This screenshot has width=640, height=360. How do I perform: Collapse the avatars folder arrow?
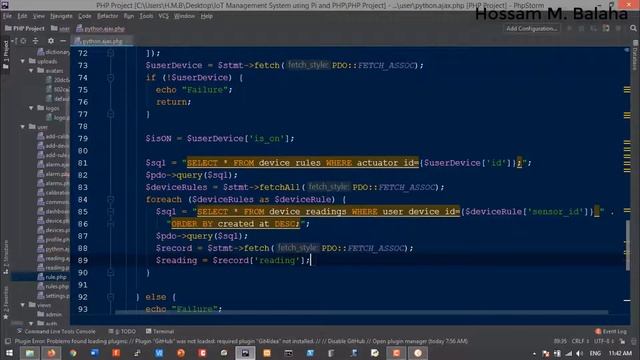31,71
